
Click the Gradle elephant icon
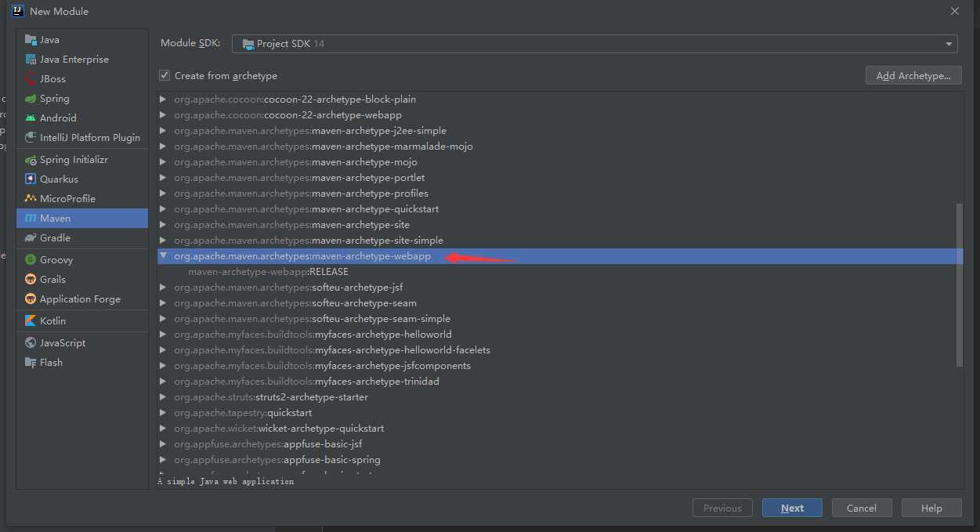coord(31,238)
